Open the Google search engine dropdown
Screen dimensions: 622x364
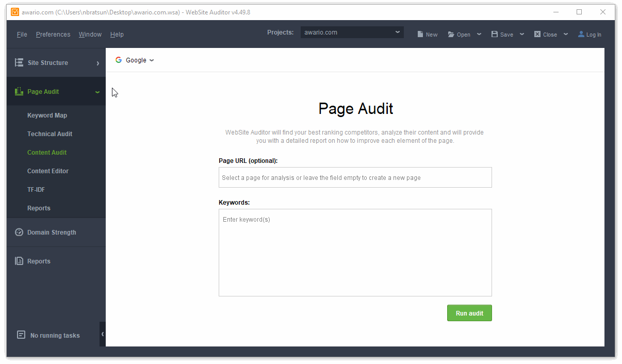135,60
